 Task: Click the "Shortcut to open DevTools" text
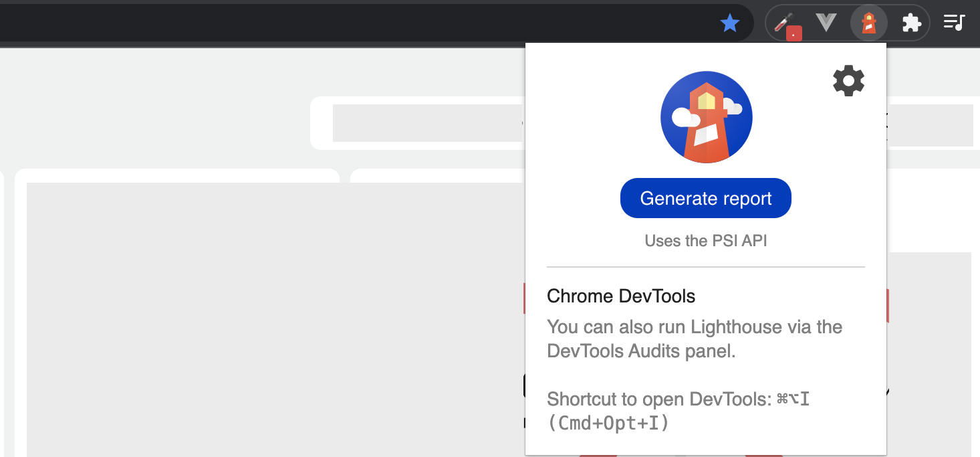pos(679,411)
